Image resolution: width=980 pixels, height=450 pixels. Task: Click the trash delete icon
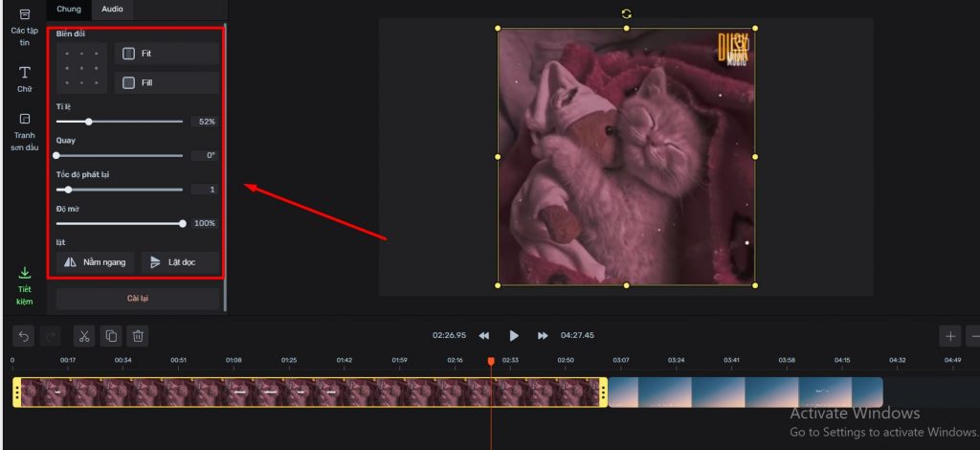click(x=138, y=336)
